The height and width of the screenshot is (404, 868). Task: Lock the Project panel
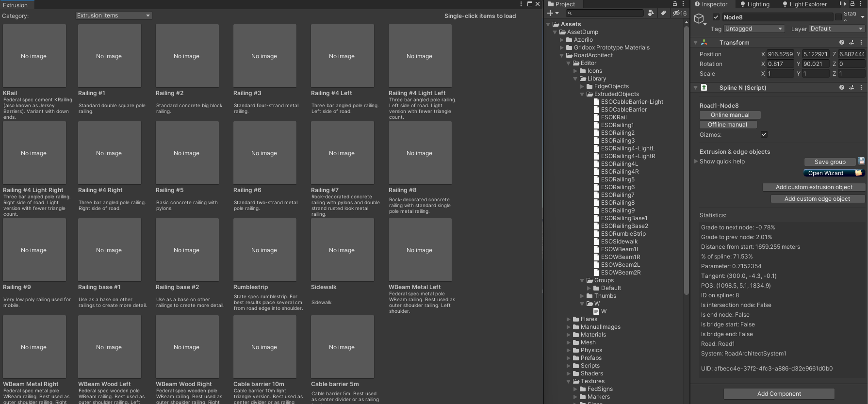[x=674, y=3]
